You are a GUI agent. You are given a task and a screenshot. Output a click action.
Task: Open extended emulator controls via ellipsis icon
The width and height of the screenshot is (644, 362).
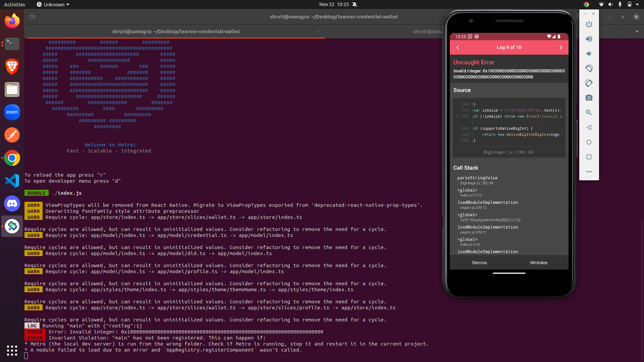589,172
